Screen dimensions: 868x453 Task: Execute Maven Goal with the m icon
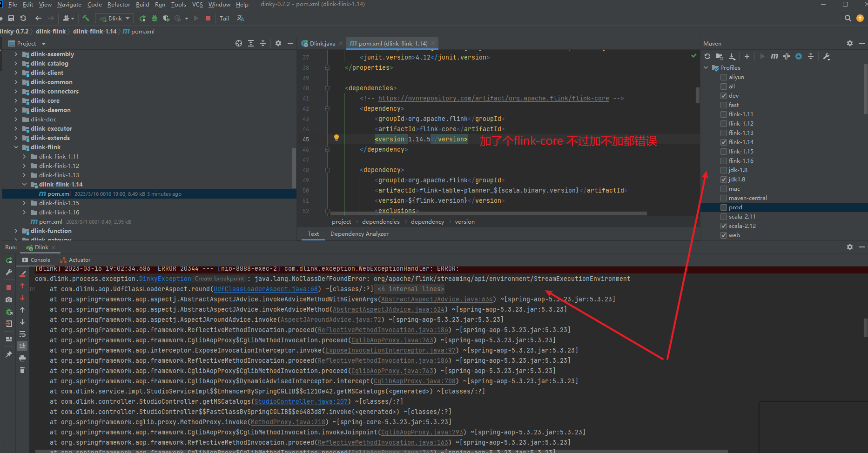point(774,56)
